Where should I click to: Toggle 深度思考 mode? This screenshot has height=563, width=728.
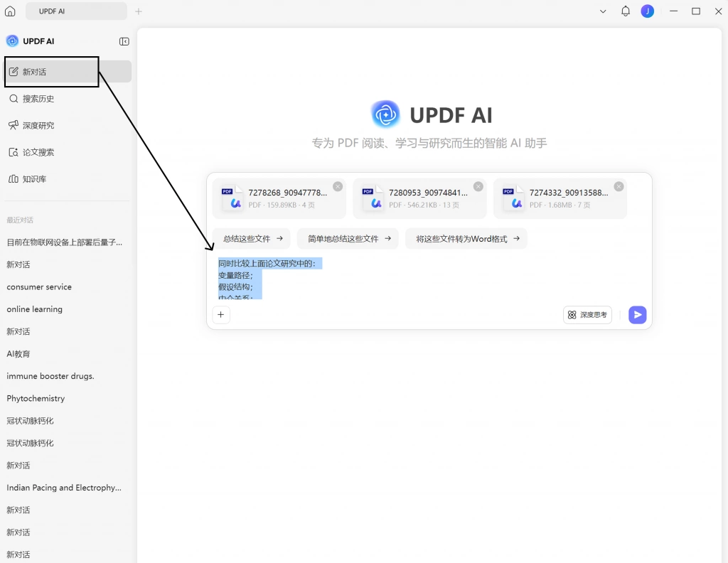pyautogui.click(x=587, y=315)
